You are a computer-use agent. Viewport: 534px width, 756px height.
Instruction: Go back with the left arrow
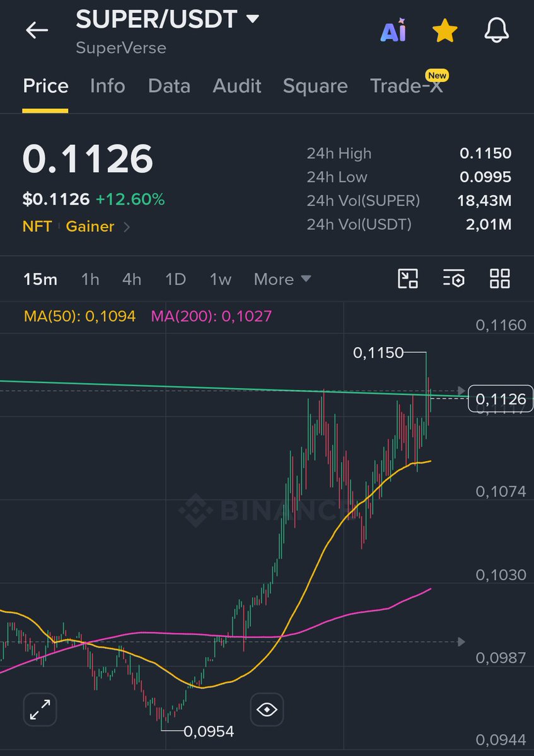pos(37,30)
